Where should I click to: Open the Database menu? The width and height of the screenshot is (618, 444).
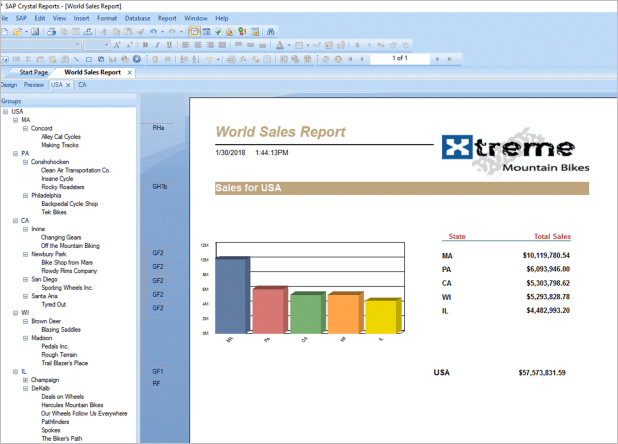coord(138,18)
